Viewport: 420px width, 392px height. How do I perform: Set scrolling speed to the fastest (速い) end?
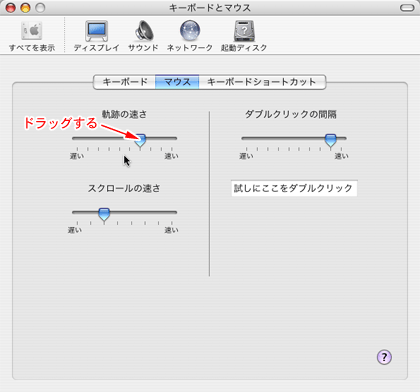point(172,212)
